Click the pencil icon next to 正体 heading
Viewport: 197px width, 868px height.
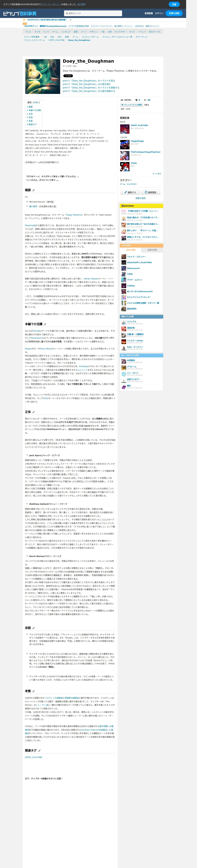tap(34, 412)
